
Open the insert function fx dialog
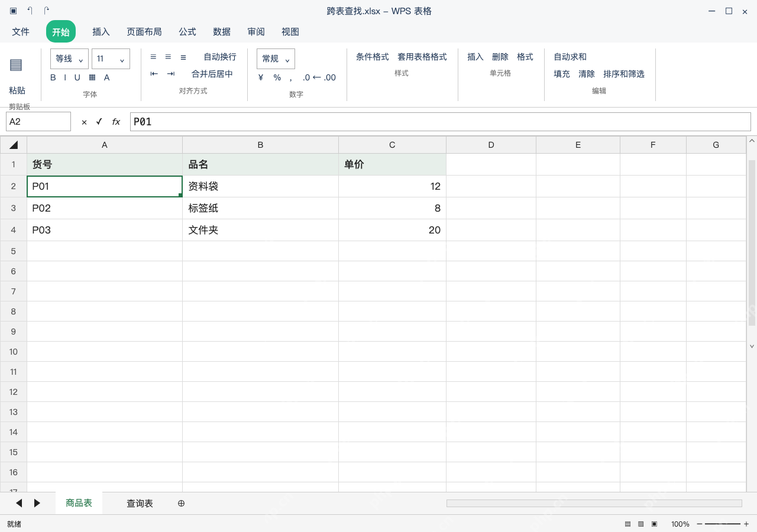click(x=116, y=122)
